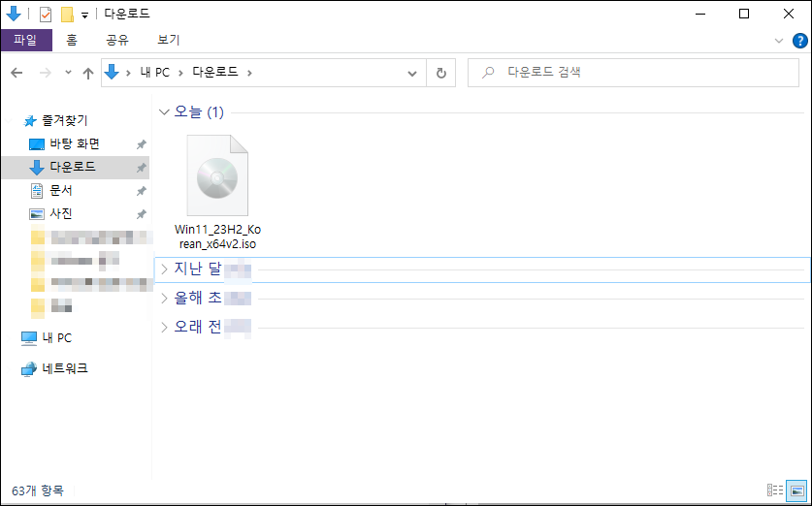Switch to the 공유 ribbon tab
This screenshot has width=812, height=506.
[117, 40]
